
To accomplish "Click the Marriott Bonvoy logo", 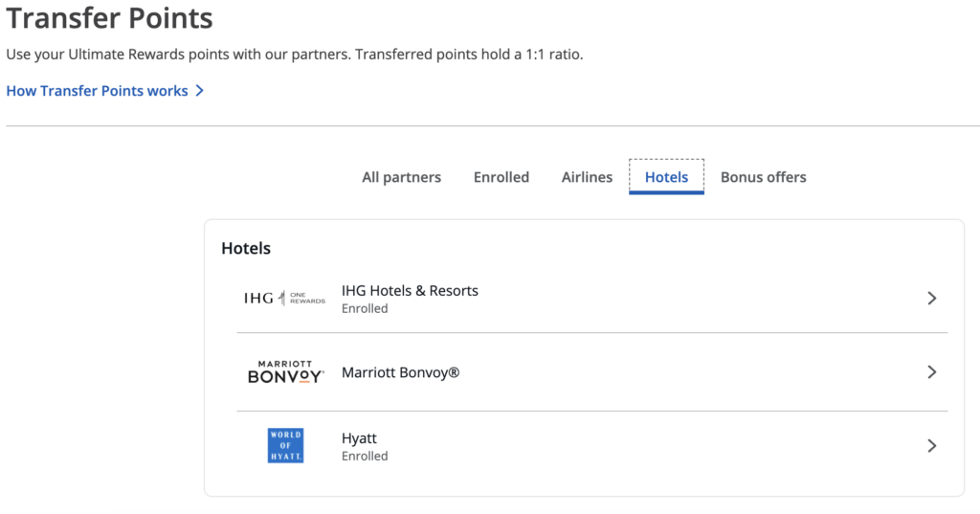I will pos(285,372).
